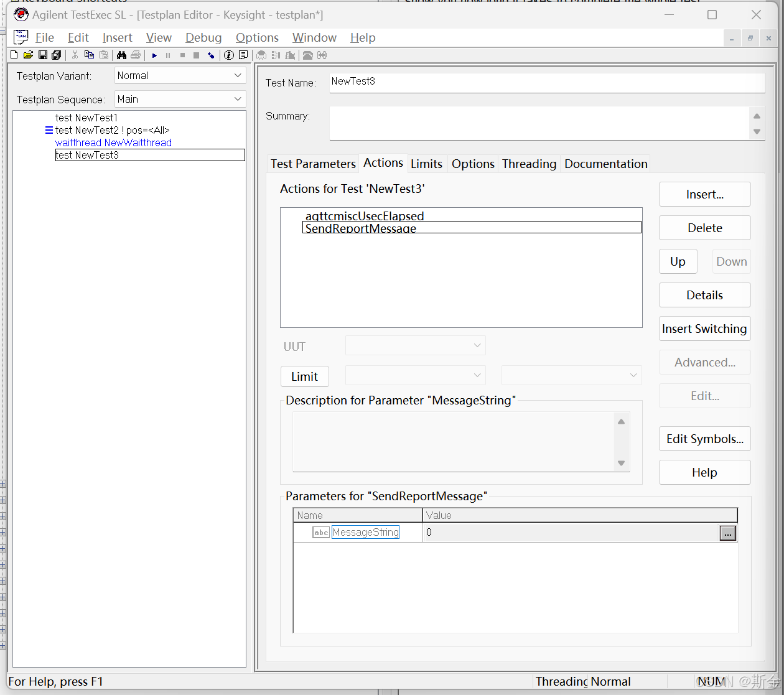Screen dimensions: 784x695
Task: Click the Help button under Edit Symbols
Action: tap(705, 472)
